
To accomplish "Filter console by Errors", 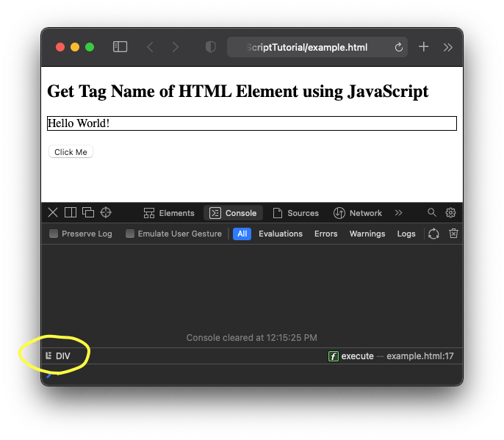I will coord(326,234).
